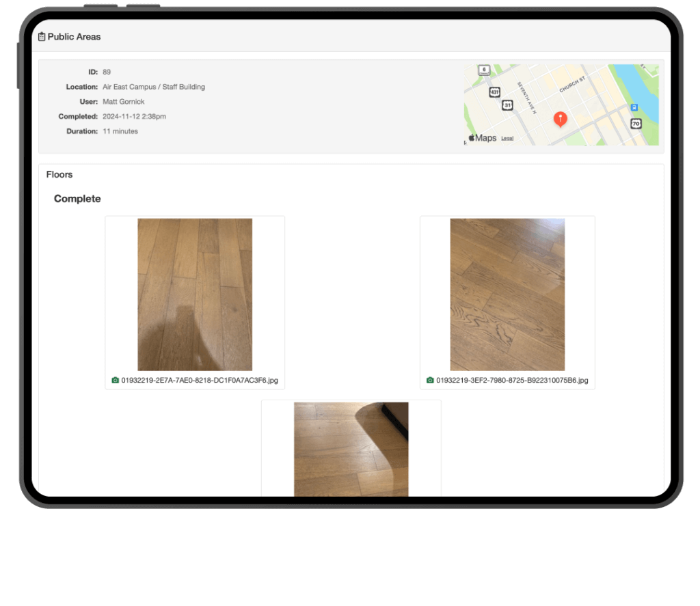This screenshot has width=700, height=606.
Task: Open the second wood grain floor thumbnail
Action: coord(507,294)
